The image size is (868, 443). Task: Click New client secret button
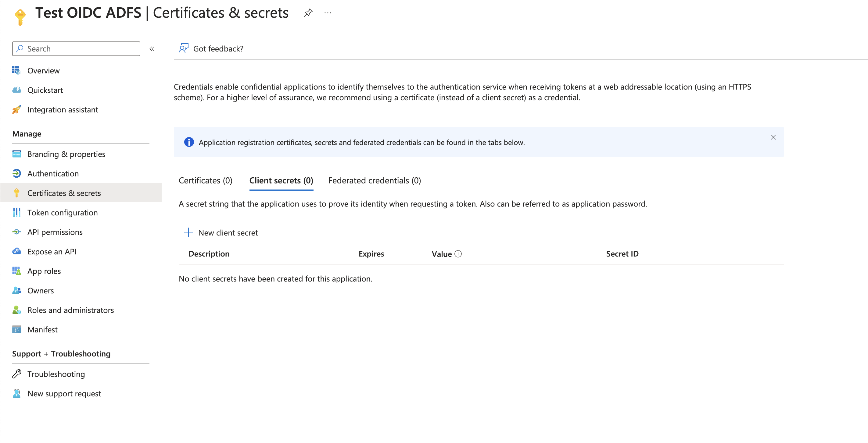point(228,232)
